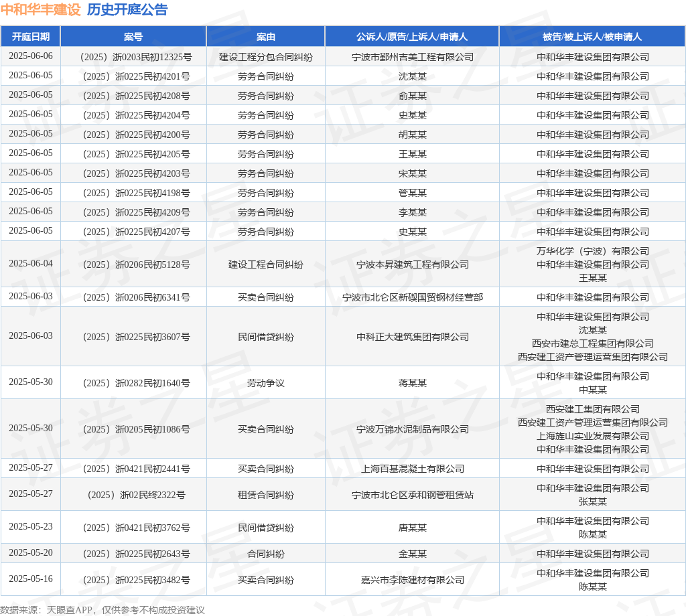
Task: Click plaintiff 嘉兴市李陈建材有限公司
Action: pos(412,580)
